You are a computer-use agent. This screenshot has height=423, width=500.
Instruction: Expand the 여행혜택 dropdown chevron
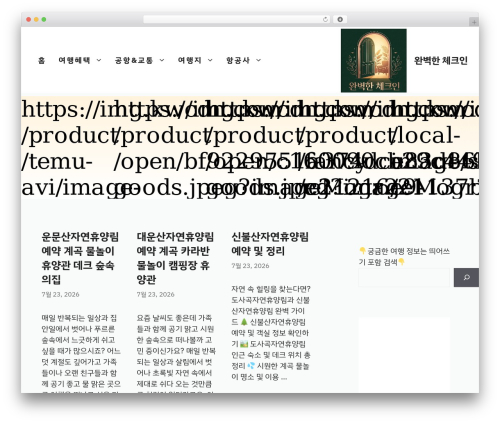pos(99,60)
